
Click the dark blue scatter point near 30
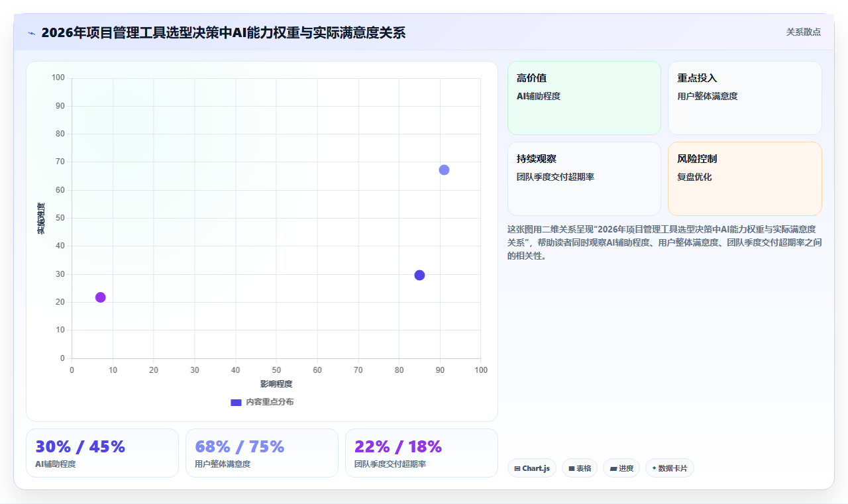tap(419, 275)
